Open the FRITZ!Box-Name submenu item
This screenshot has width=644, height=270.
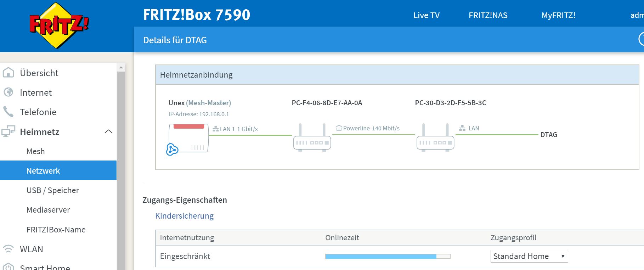point(56,230)
